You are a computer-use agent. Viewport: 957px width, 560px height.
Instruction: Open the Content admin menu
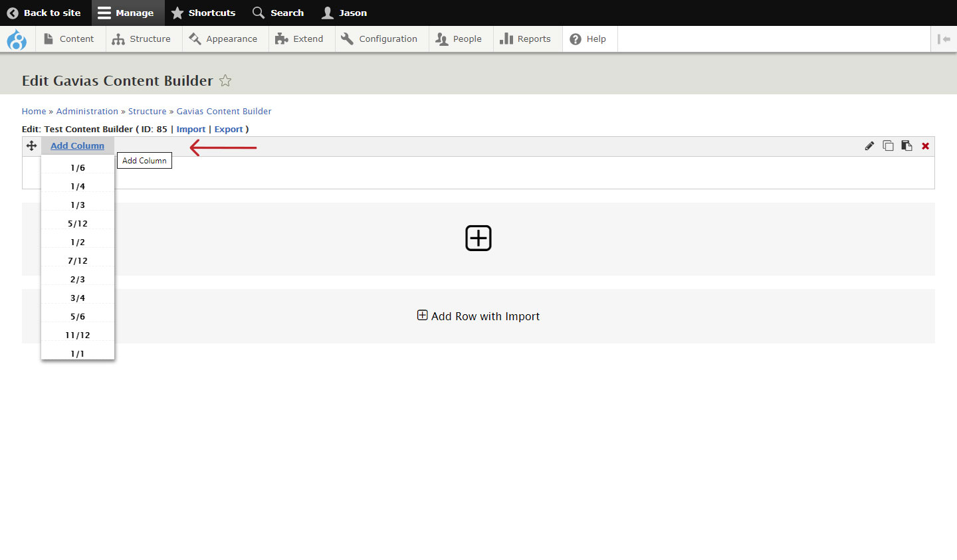tap(69, 39)
